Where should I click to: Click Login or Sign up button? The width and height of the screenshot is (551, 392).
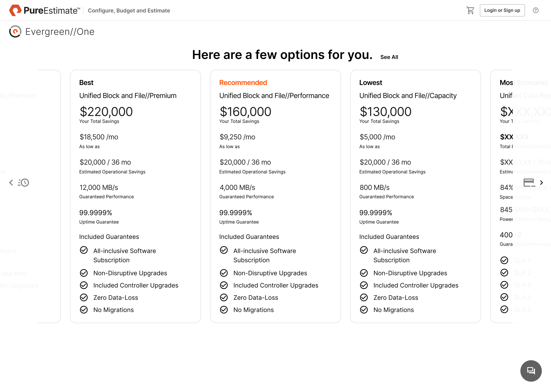[502, 10]
